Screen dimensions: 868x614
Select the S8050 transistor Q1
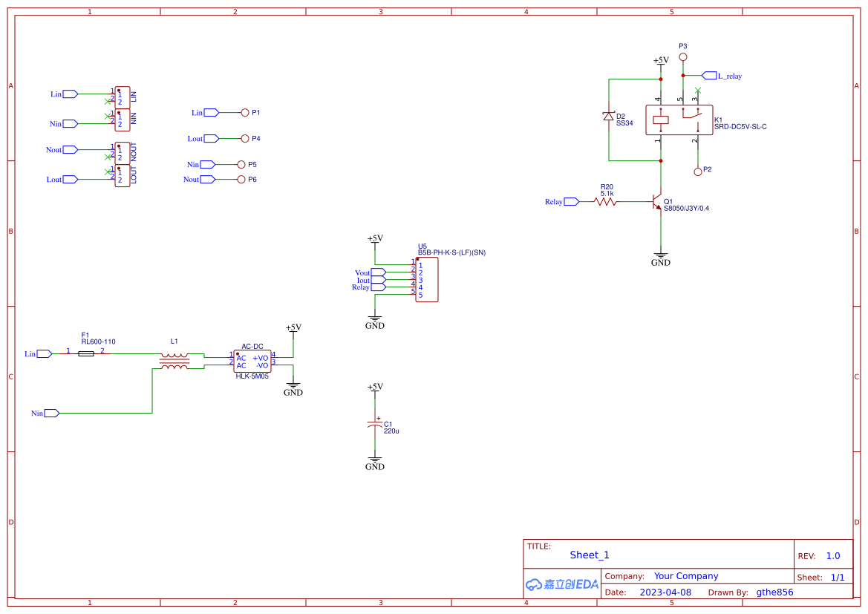click(x=657, y=202)
